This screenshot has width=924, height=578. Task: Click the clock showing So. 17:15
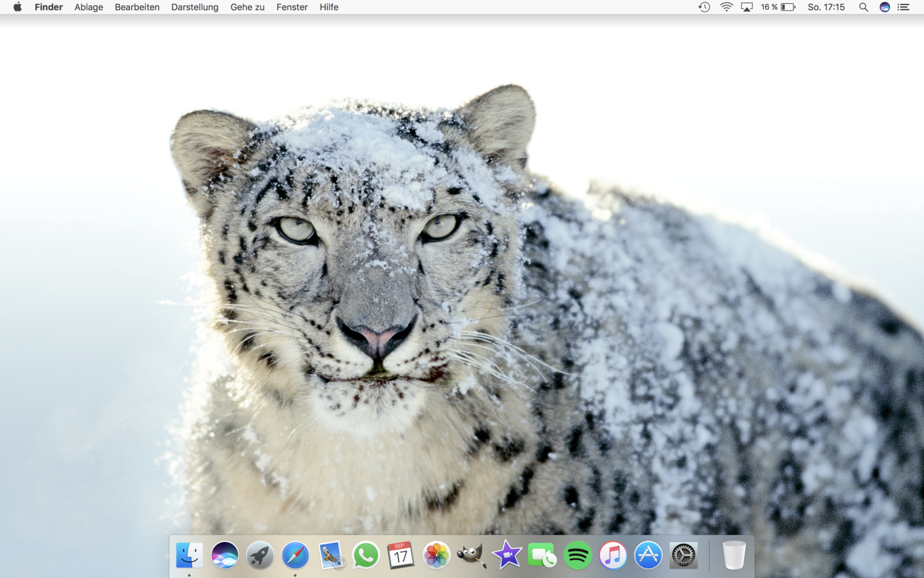pos(826,7)
